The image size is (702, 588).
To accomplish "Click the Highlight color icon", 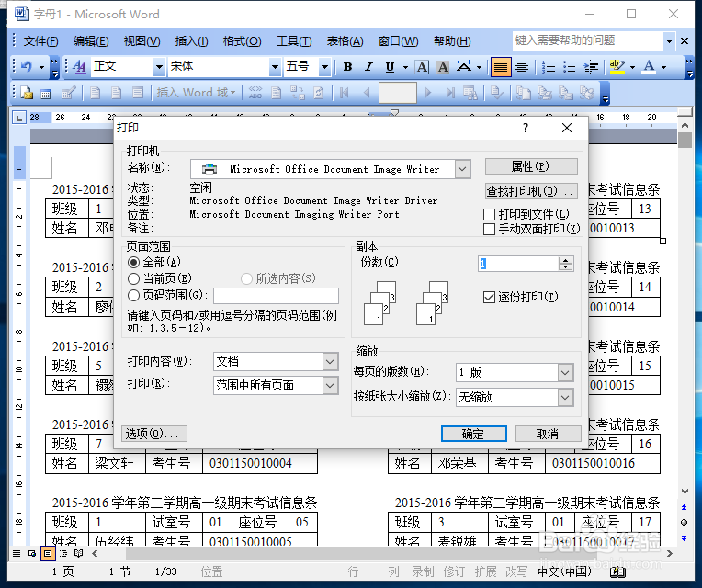I will pos(617,67).
